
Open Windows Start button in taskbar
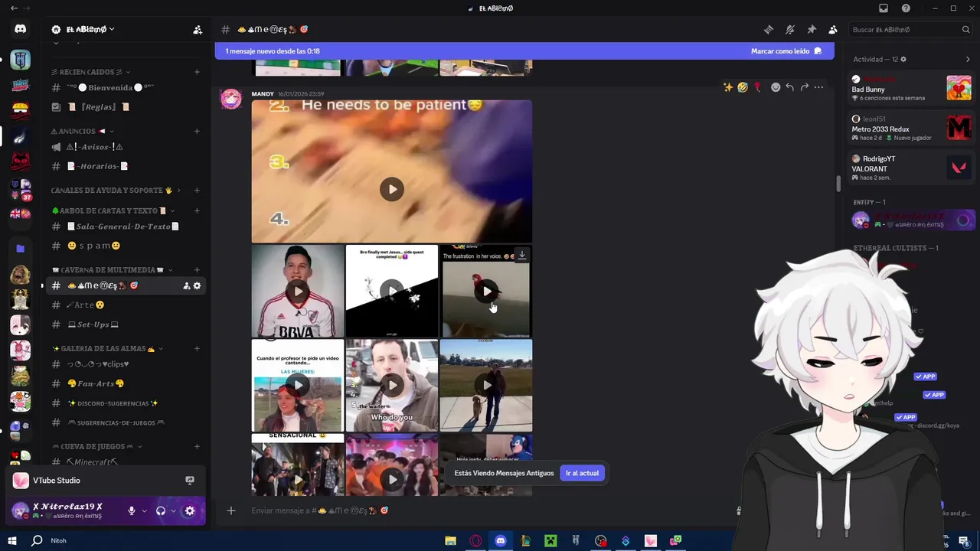point(11,540)
